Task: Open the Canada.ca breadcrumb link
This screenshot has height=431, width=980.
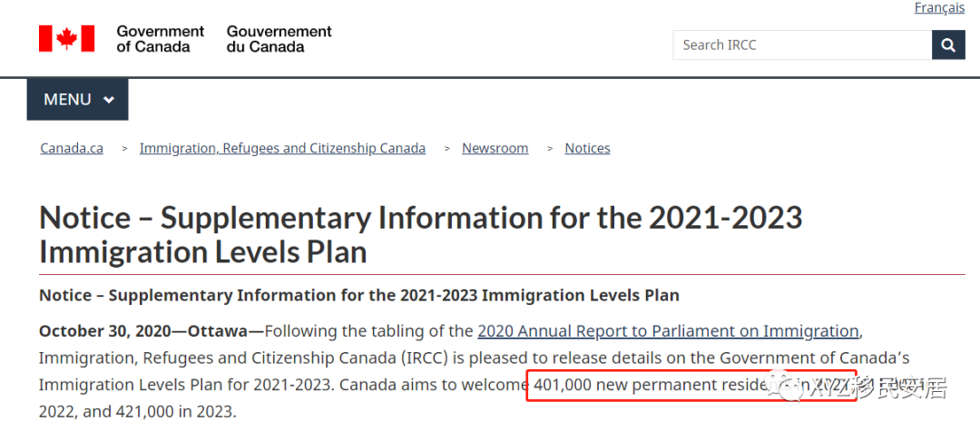Action: (x=72, y=149)
